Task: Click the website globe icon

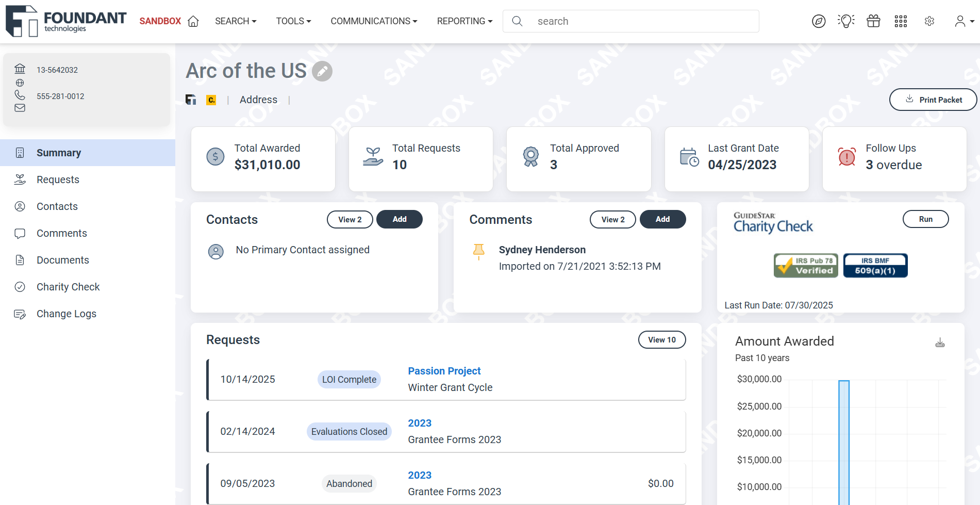Action: pos(20,83)
